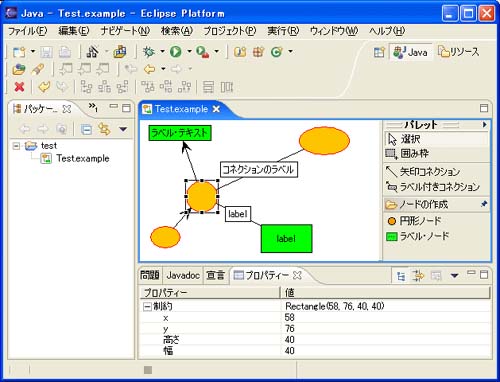
Task: Click the External Tools run icon
Action: click(x=203, y=52)
